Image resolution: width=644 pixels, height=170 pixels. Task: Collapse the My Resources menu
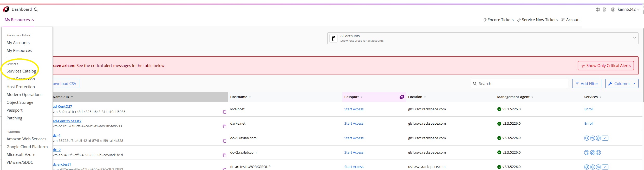pyautogui.click(x=19, y=20)
